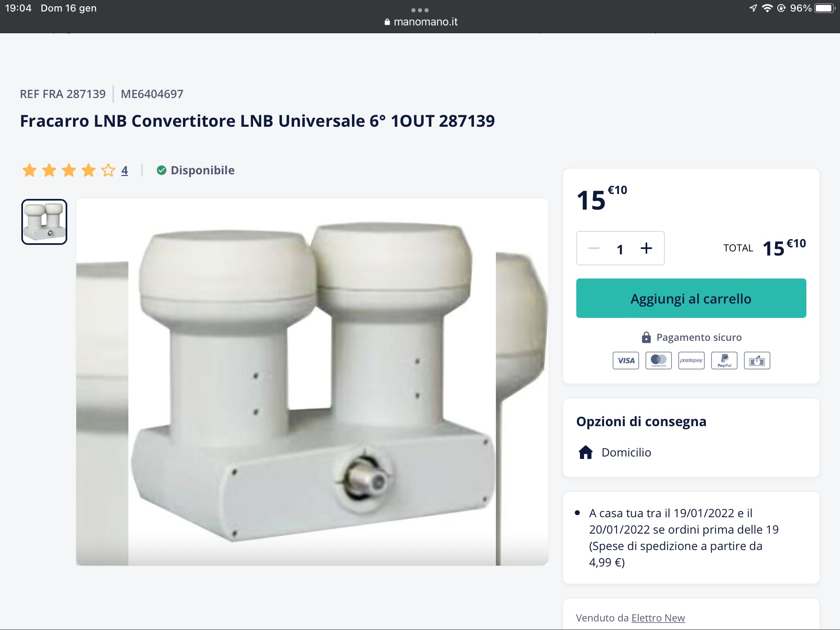Click the TOTAL price label
The image size is (840, 630).
[738, 248]
